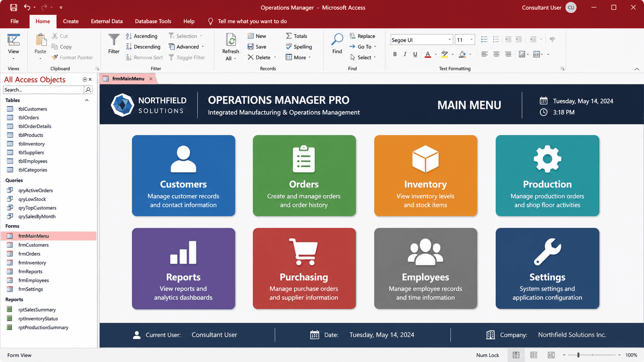Align text left
The image size is (644, 362).
484,54
